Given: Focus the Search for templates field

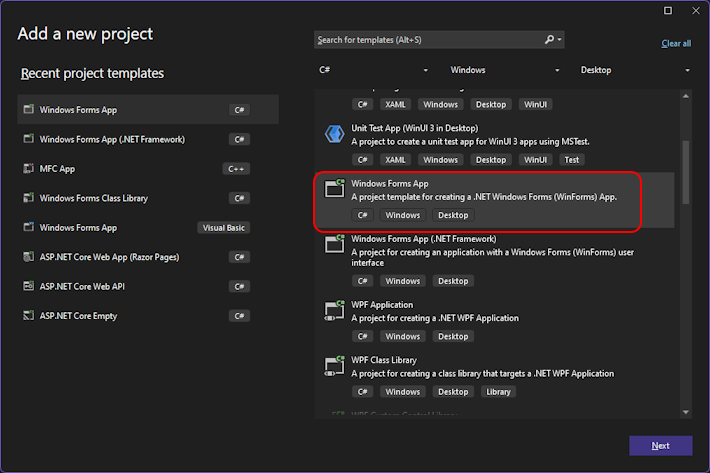Looking at the screenshot, I should [x=428, y=40].
